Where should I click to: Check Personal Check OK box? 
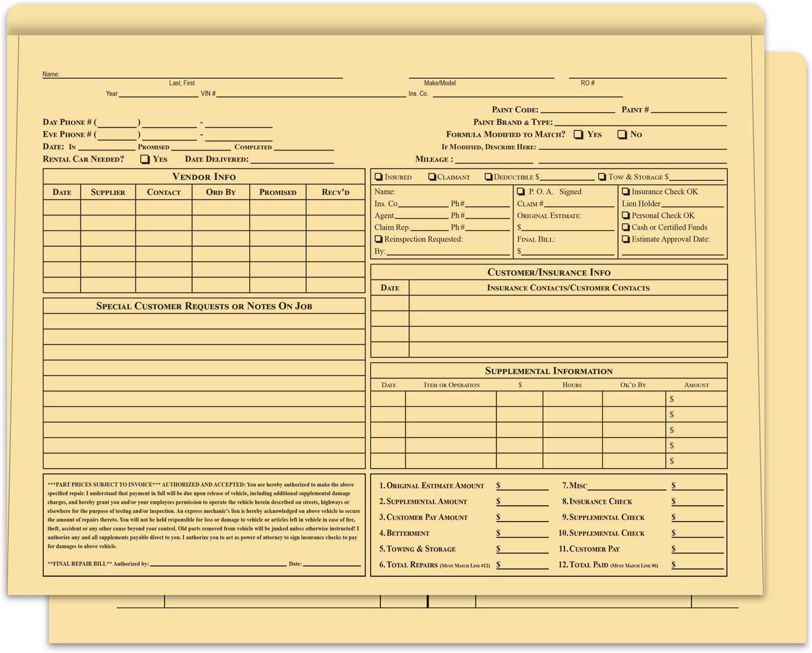coord(625,215)
